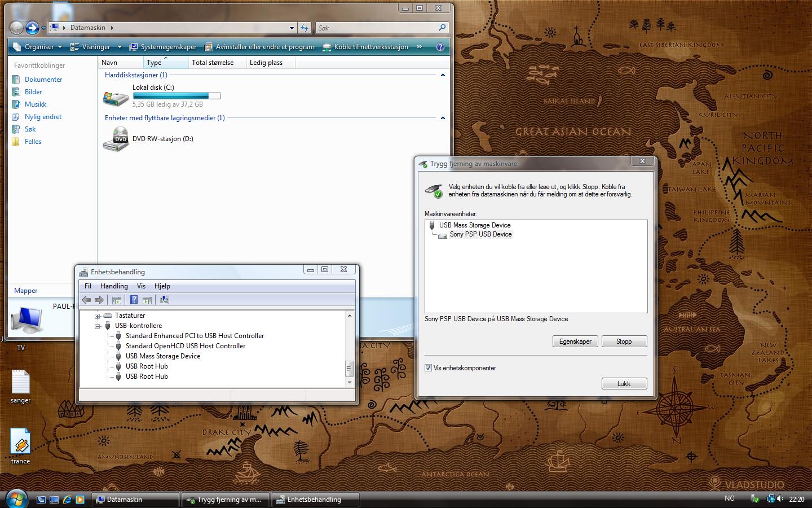Screen dimensions: 812x508
Task: Show more toolbar commands with the chevron
Action: pyautogui.click(x=420, y=47)
